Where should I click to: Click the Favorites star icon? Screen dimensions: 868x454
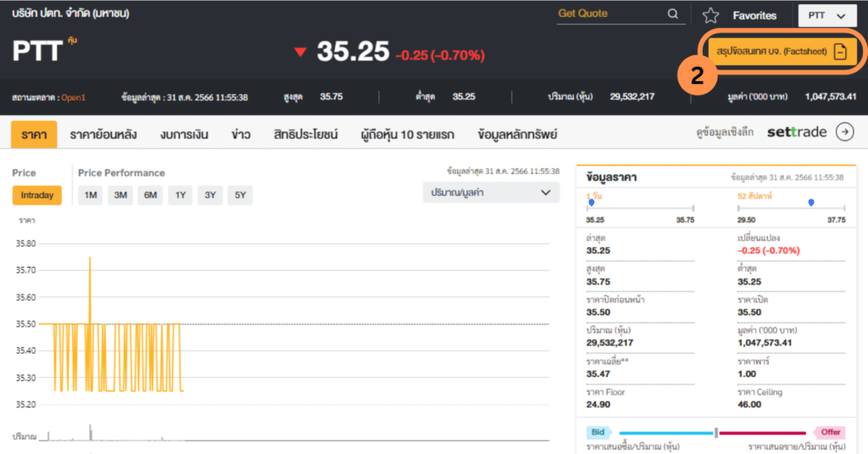(x=710, y=15)
